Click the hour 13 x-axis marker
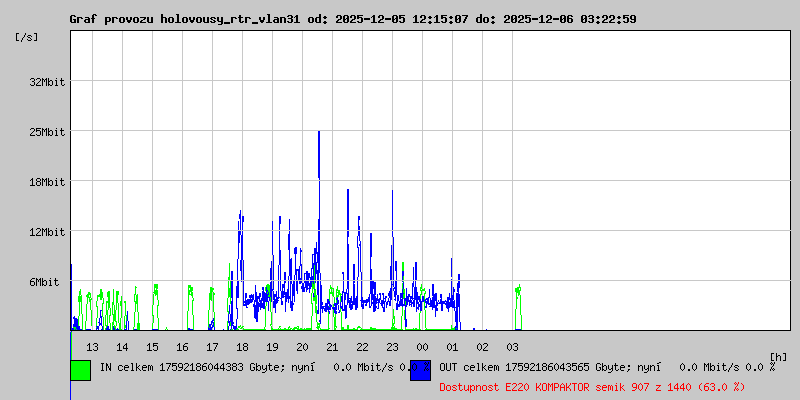Image resolution: width=800 pixels, height=400 pixels. pos(92,347)
